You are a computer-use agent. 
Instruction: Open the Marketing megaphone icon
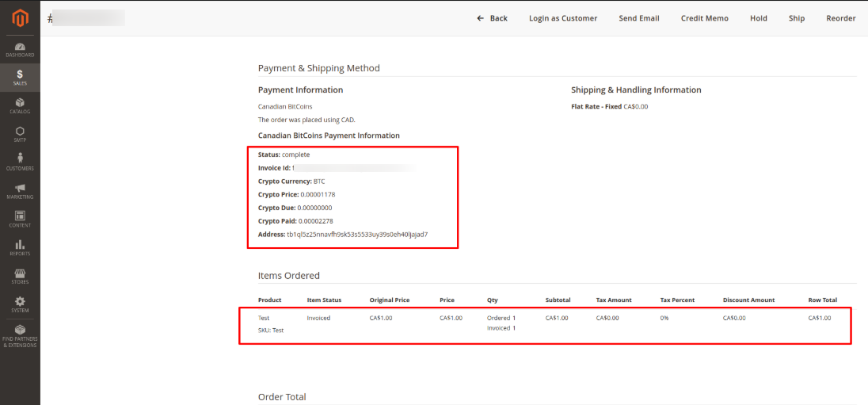pyautogui.click(x=20, y=190)
